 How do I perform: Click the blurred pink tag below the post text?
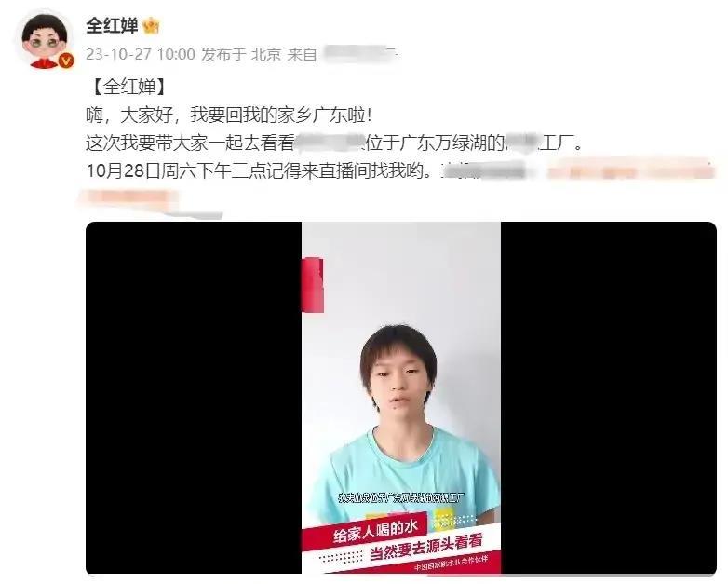[x=129, y=197]
